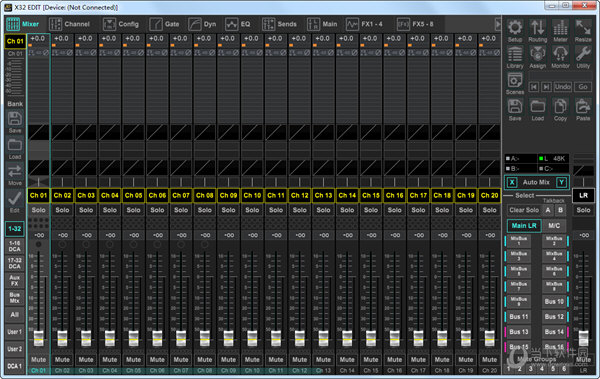The height and width of the screenshot is (379, 600).
Task: Open the Main tab
Action: [322, 24]
